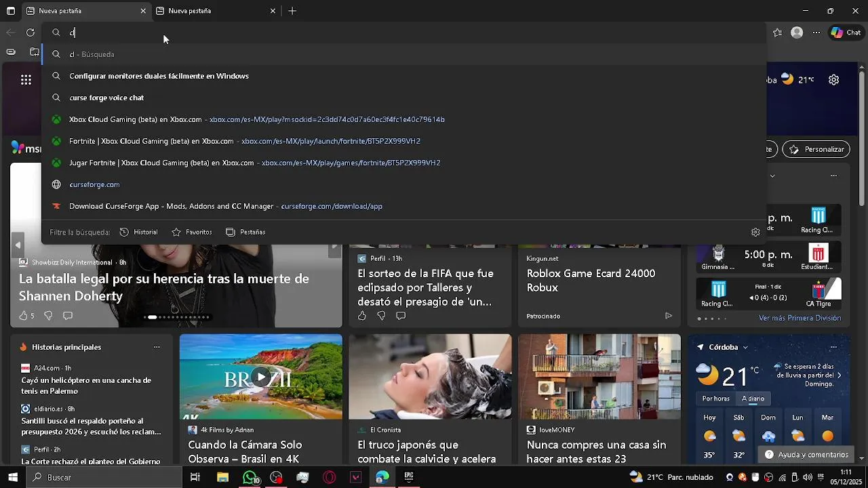Open 'La batalla legal por su herencia' headline
This screenshot has height=488, width=868.
pos(164,287)
